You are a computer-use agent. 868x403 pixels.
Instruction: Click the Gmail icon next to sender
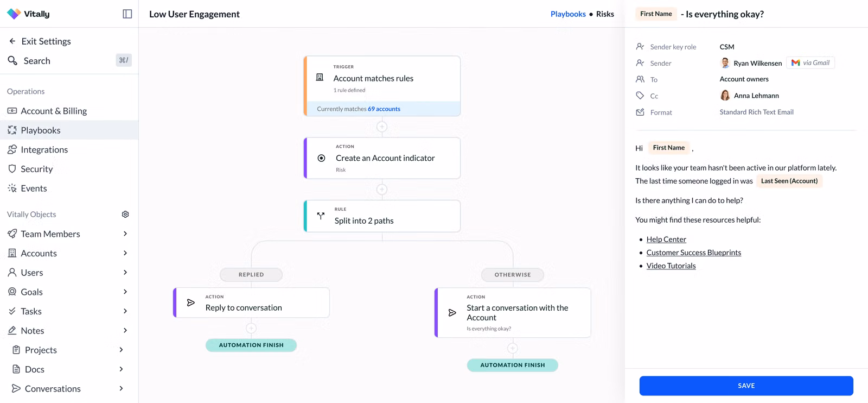[x=795, y=63]
